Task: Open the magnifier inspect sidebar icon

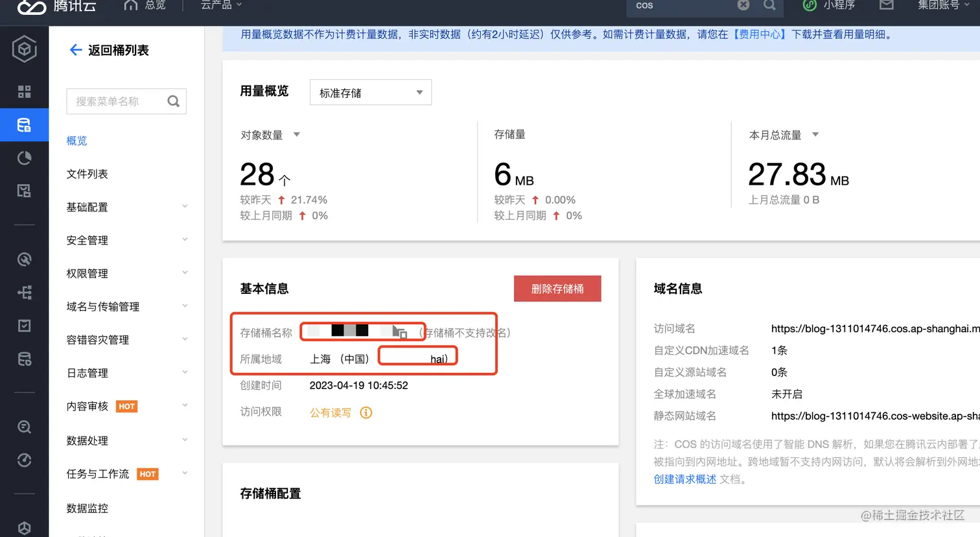Action: (24, 427)
